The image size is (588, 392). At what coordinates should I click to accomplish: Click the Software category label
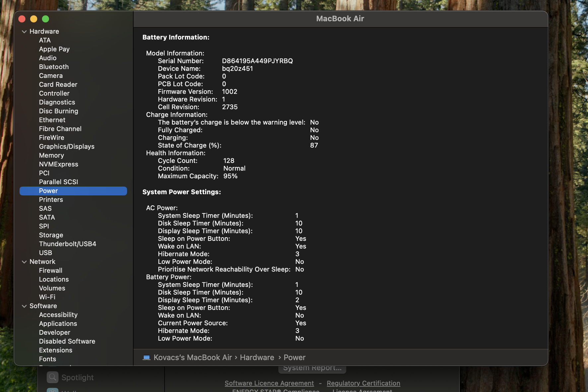pos(43,306)
